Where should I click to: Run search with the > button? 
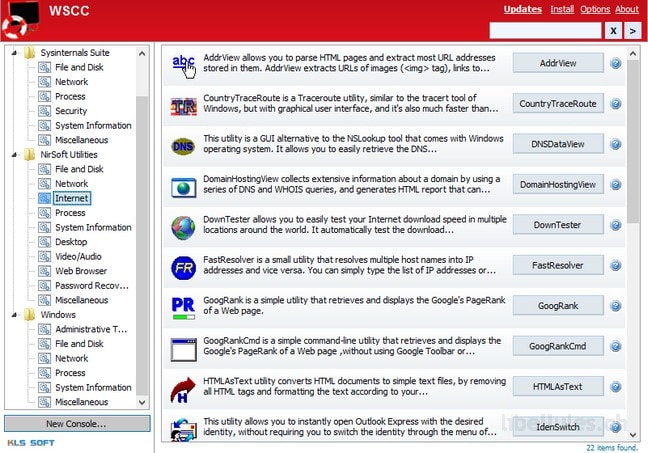click(x=633, y=31)
